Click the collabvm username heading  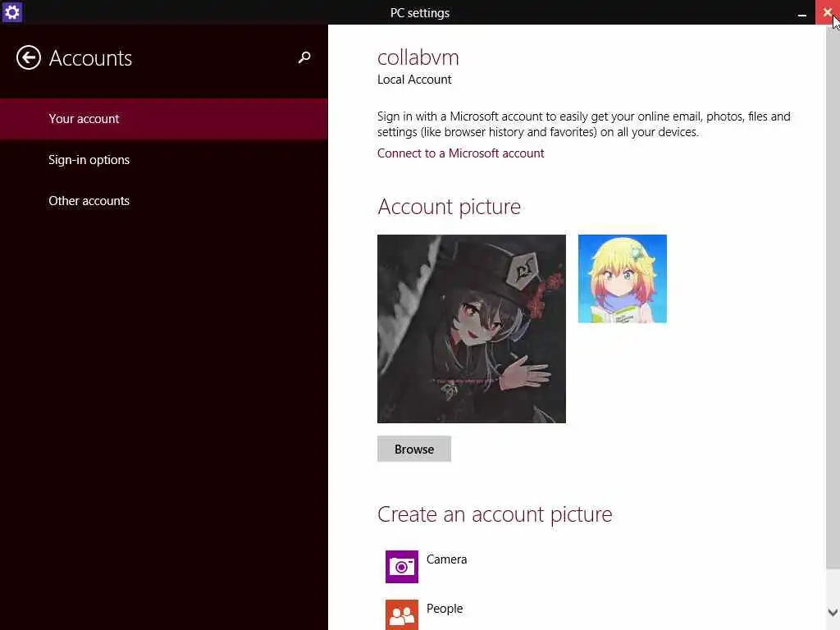(418, 57)
